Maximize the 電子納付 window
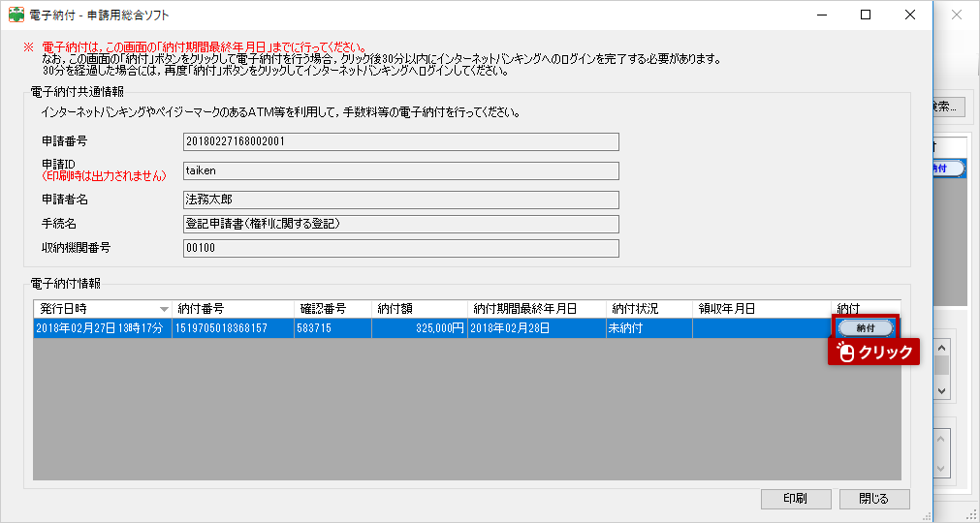Viewport: 980px width, 523px height. (866, 15)
